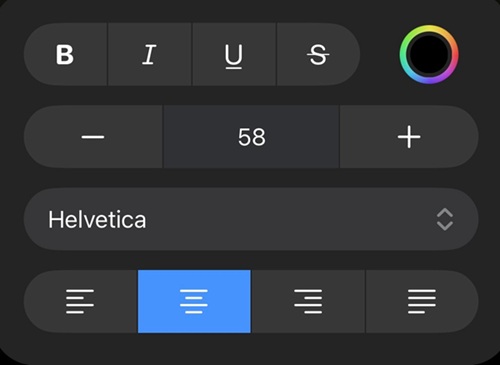
Task: Select right text alignment
Action: tap(308, 301)
